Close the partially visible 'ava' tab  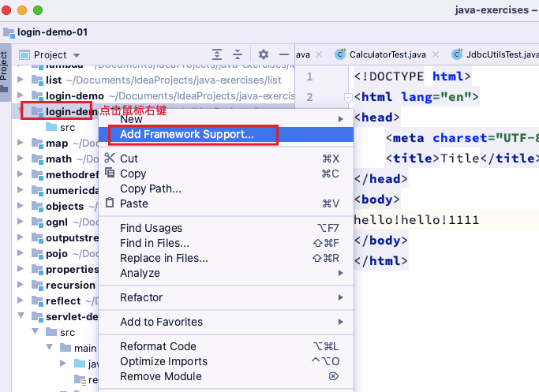point(319,54)
